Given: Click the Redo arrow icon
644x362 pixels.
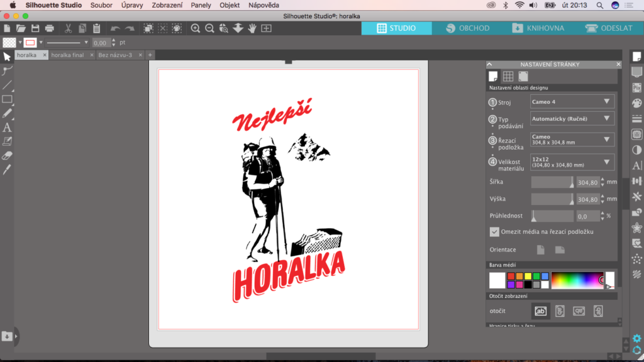Looking at the screenshot, I should tap(130, 28).
